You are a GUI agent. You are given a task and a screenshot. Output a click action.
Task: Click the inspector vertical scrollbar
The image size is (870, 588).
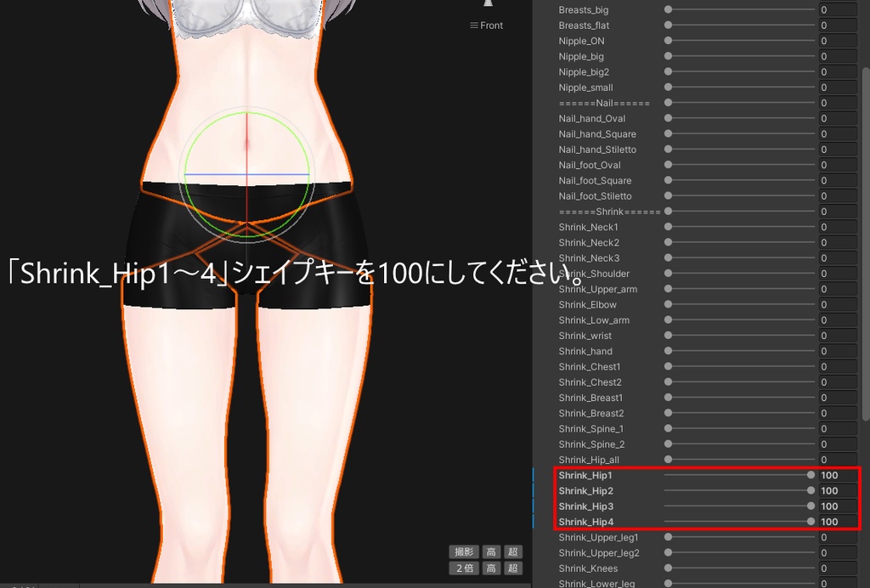pos(866,244)
